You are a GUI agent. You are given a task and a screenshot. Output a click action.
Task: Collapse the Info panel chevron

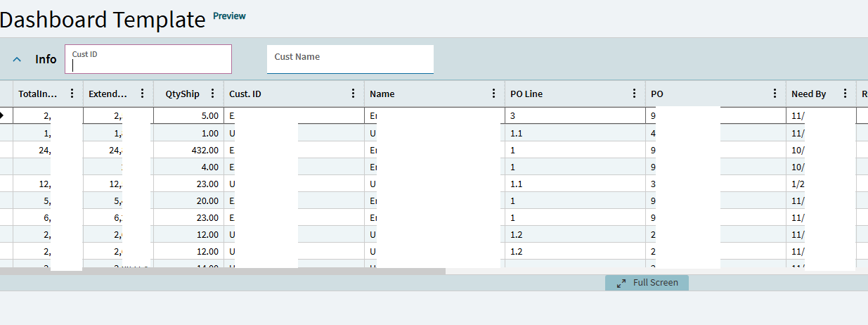pos(18,59)
